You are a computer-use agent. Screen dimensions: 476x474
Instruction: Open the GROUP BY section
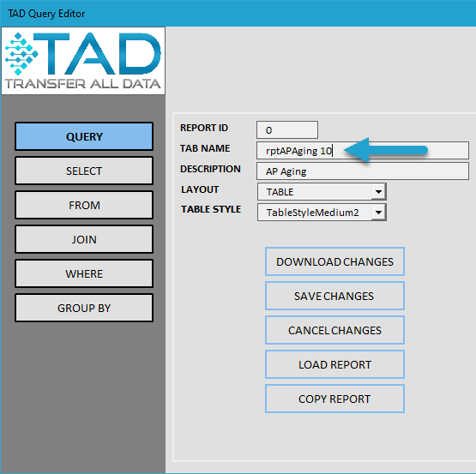pos(84,308)
